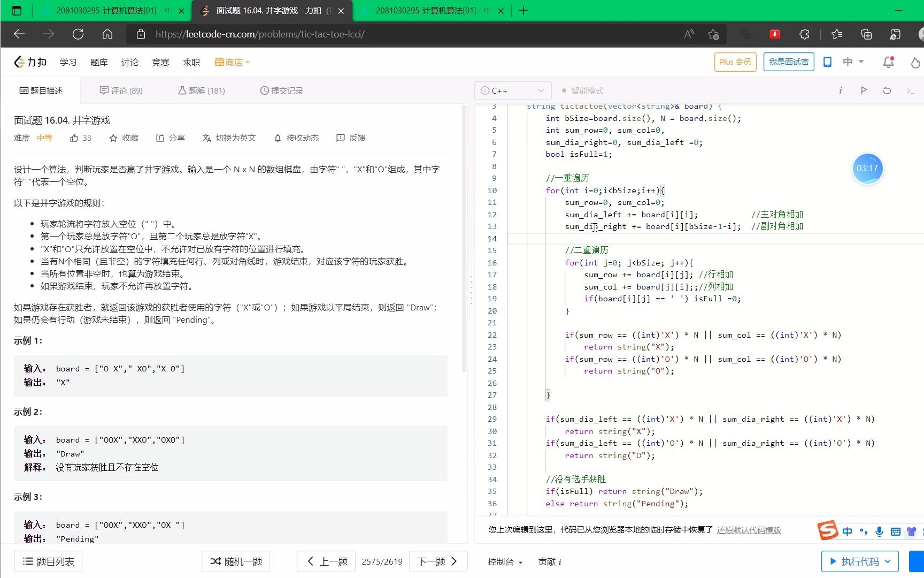Open the 学习 nav menu

pos(68,63)
